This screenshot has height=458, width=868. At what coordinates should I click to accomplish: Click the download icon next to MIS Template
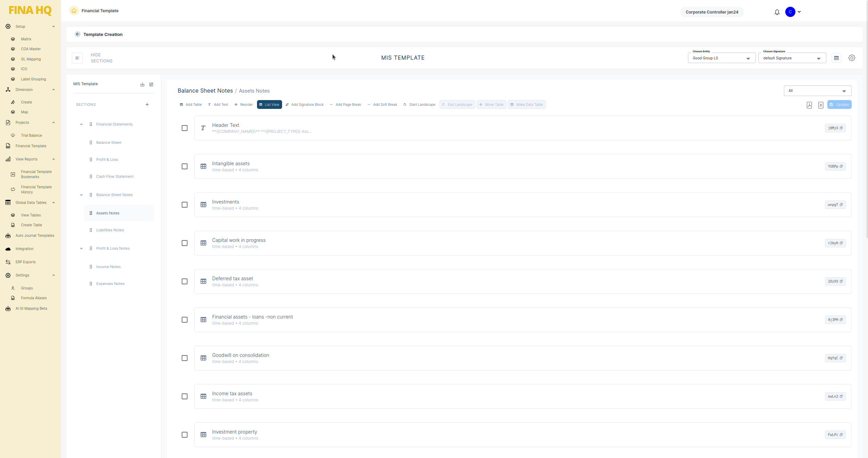pyautogui.click(x=142, y=84)
